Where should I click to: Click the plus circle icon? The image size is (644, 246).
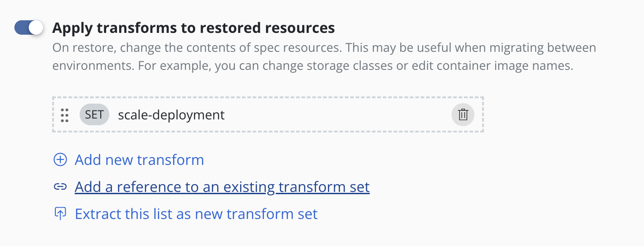pos(60,160)
